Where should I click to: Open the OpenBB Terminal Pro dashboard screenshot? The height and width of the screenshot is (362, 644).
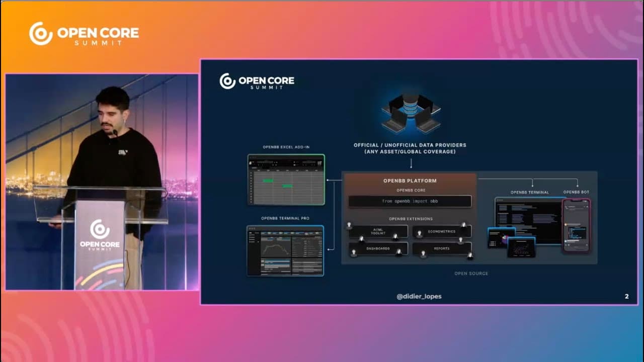click(x=285, y=250)
